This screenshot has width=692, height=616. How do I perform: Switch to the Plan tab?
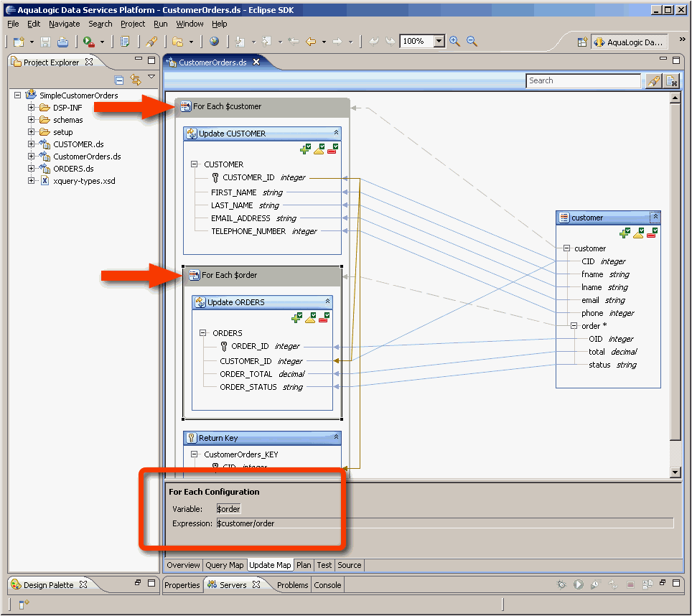coord(304,565)
